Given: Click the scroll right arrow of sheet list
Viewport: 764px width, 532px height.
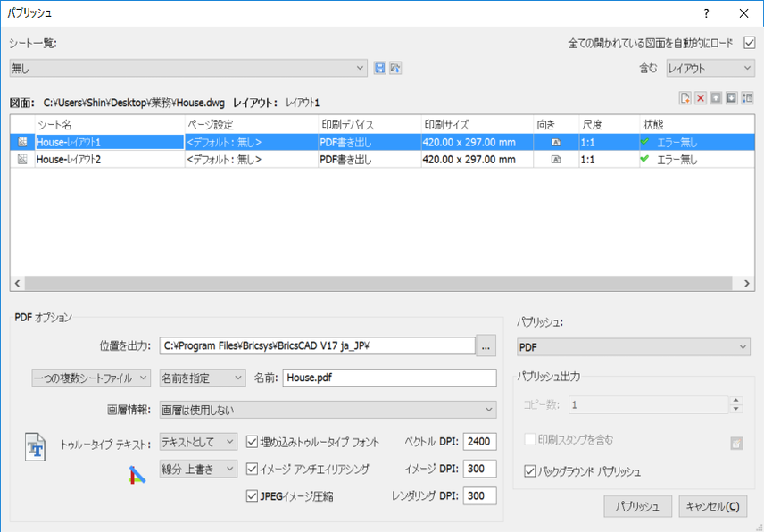Looking at the screenshot, I should click(x=746, y=283).
